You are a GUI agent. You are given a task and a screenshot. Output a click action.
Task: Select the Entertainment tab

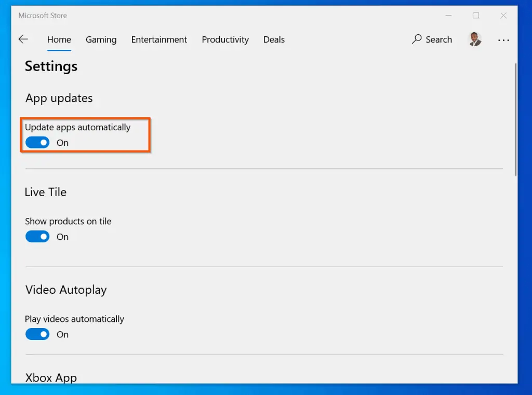click(x=159, y=39)
